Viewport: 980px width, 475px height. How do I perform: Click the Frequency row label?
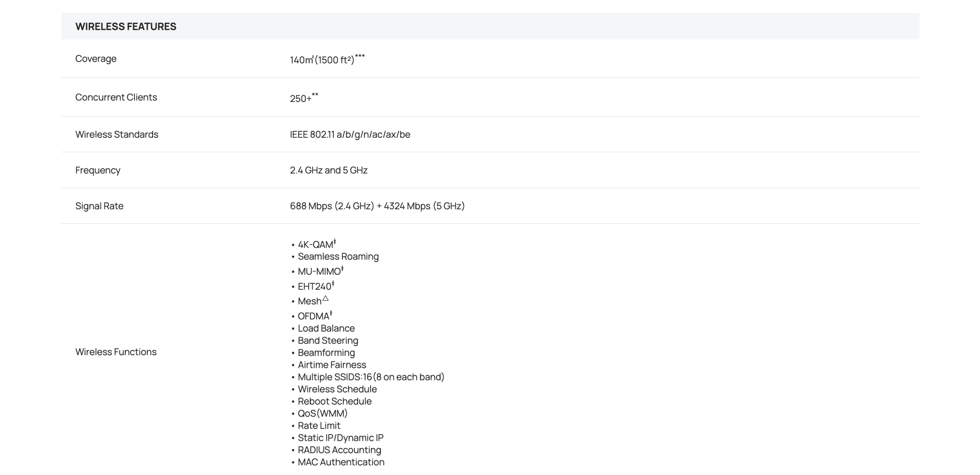pyautogui.click(x=98, y=170)
